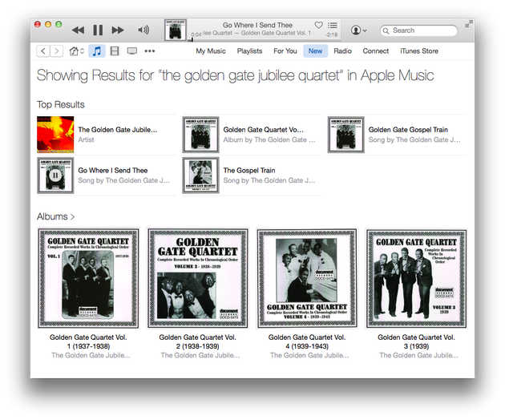This screenshot has width=505, height=420.
Task: Skip forward to the next track
Action: [x=118, y=30]
